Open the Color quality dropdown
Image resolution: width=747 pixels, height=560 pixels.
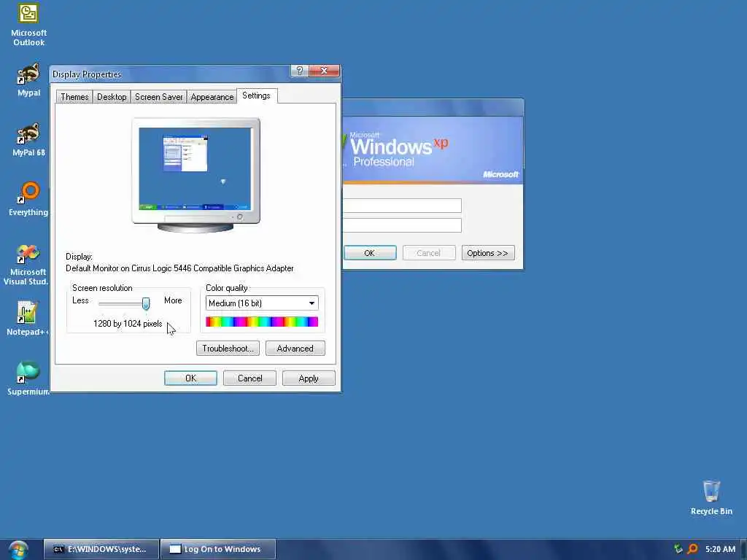(x=262, y=303)
